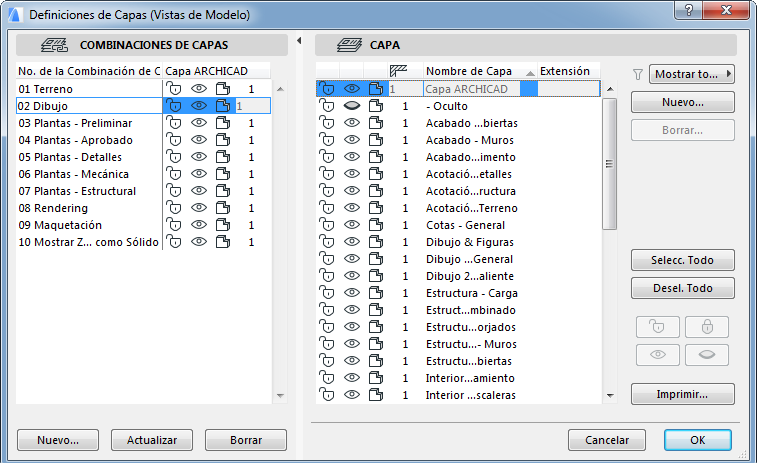Click the hide layers closed-eye button
757x463 pixels.
[706, 355]
